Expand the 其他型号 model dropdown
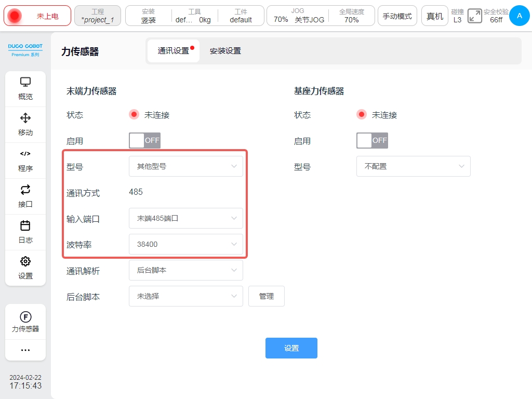This screenshot has height=399, width=532. point(185,166)
